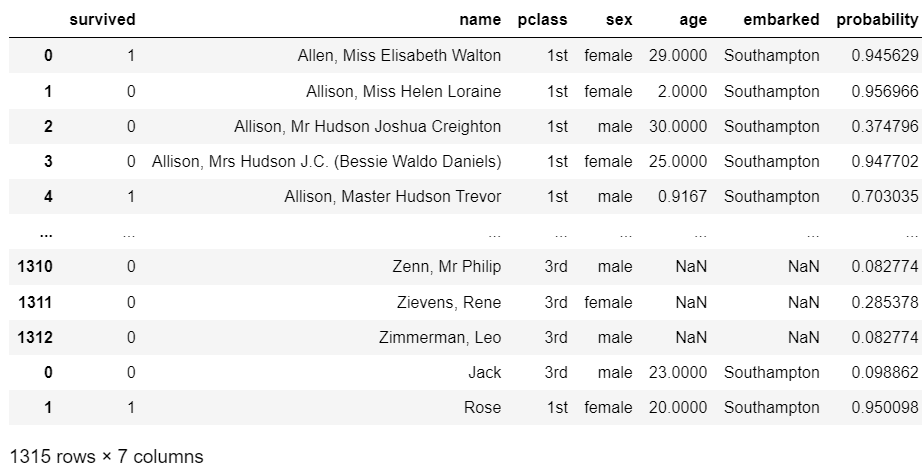The width and height of the screenshot is (922, 469).
Task: Select the age value 0.9167
Action: 683,196
